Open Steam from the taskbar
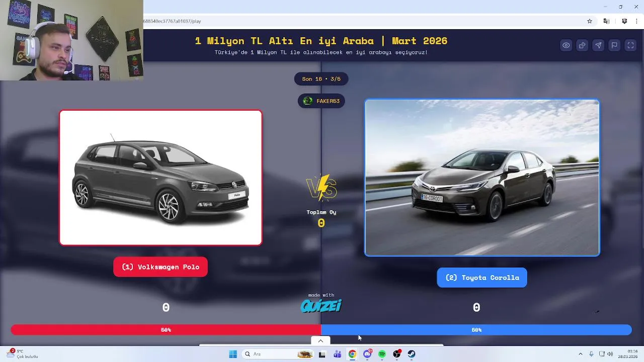This screenshot has height=362, width=644. point(412,354)
